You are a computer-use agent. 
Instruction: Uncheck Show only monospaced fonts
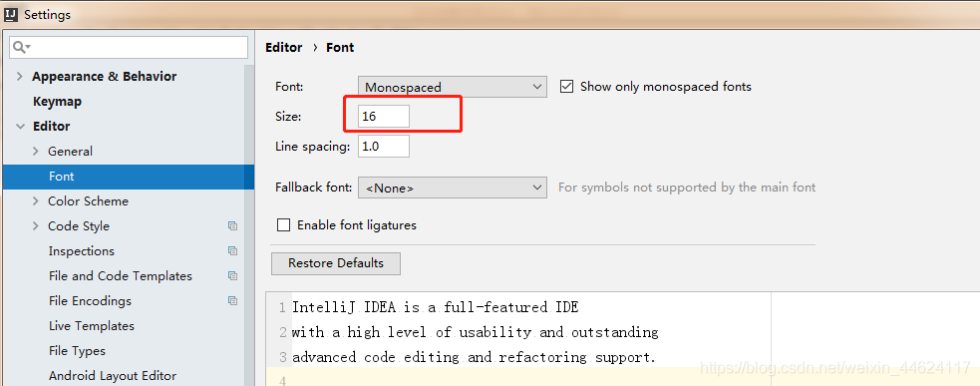coord(567,87)
